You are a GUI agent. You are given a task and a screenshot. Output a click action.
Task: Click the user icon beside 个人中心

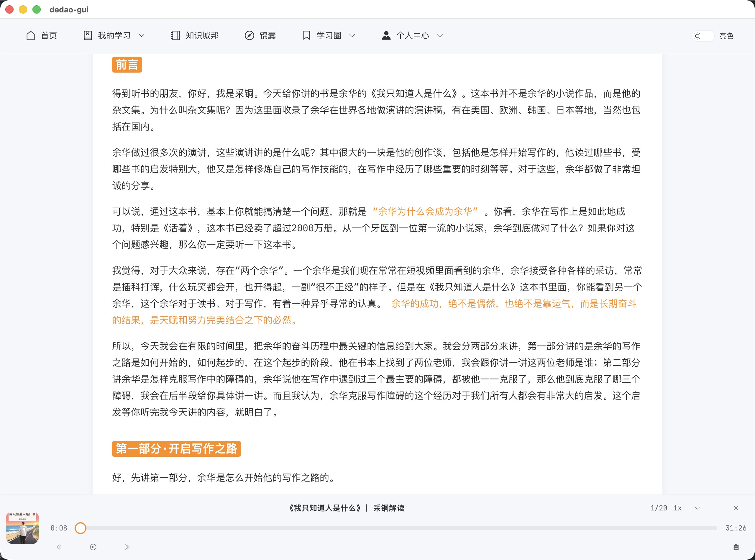pos(386,36)
